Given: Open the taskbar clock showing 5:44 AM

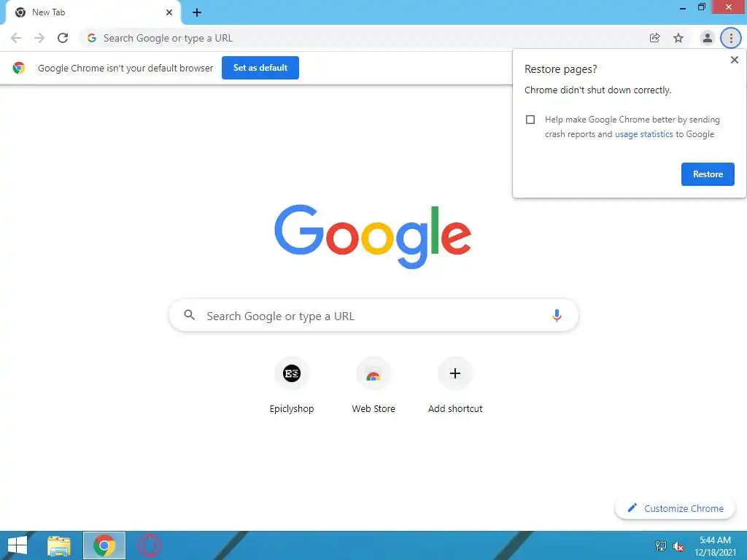Looking at the screenshot, I should [x=715, y=546].
